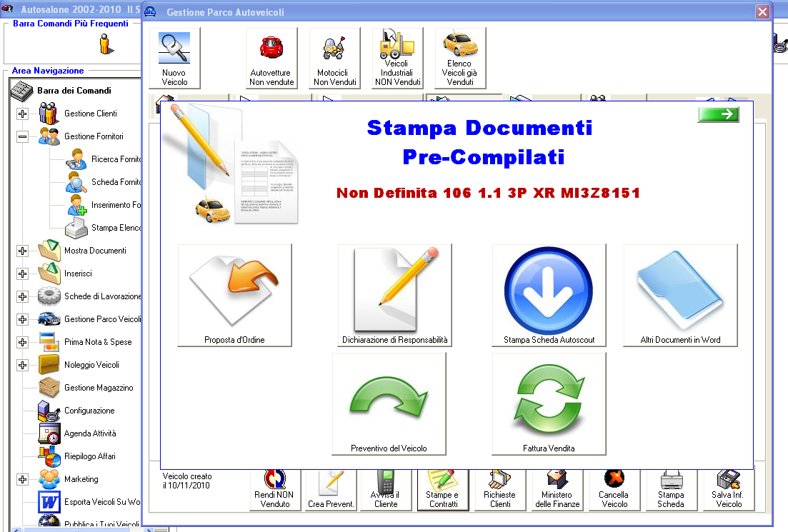Expand Noleggio Veicoli tree node
Image resolution: width=788 pixels, height=532 pixels.
(x=23, y=365)
